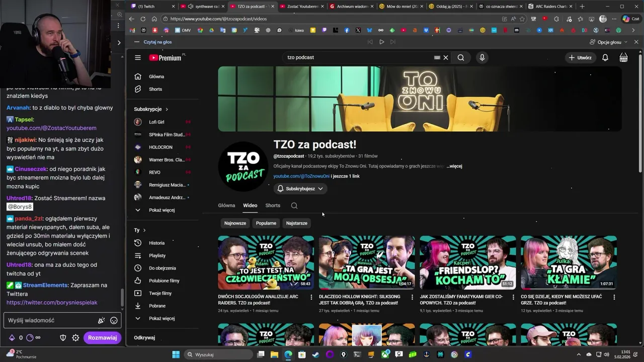Search within the channel using the magnifier
The image size is (644, 362).
(x=294, y=205)
